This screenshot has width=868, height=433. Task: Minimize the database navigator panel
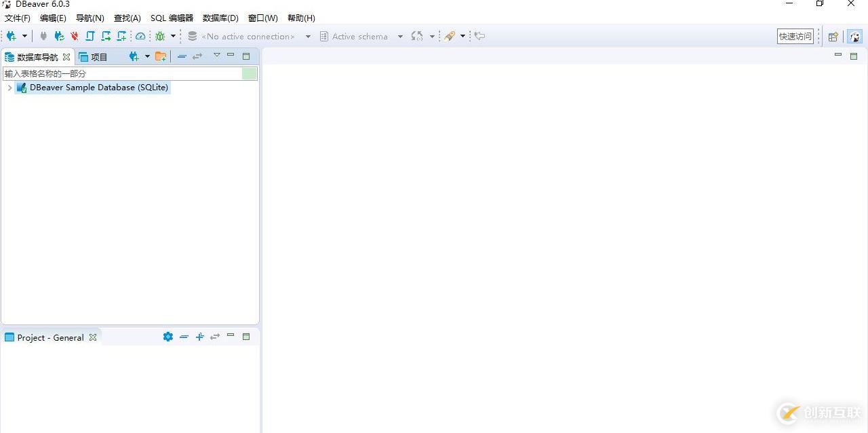pos(231,55)
